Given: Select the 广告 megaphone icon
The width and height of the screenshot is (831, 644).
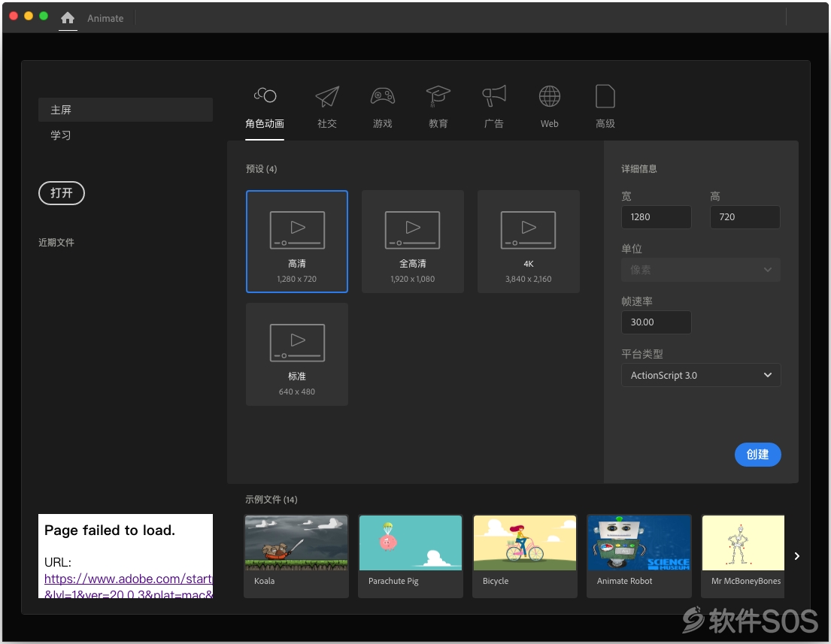Looking at the screenshot, I should point(494,96).
